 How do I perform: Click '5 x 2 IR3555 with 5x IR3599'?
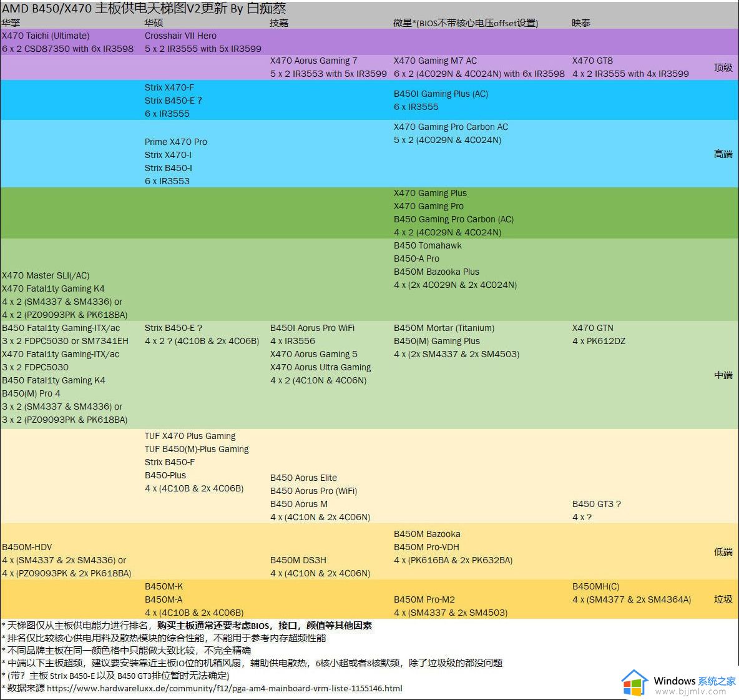click(x=203, y=49)
